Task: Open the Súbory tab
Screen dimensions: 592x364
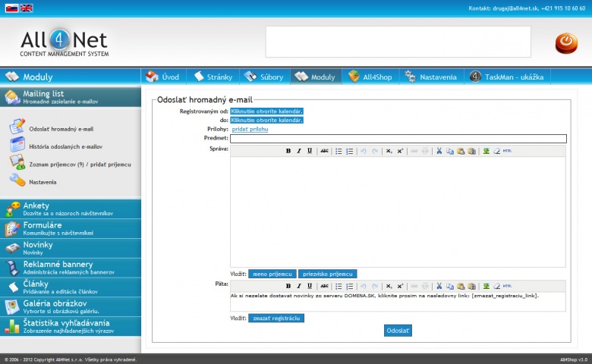Action: click(263, 77)
